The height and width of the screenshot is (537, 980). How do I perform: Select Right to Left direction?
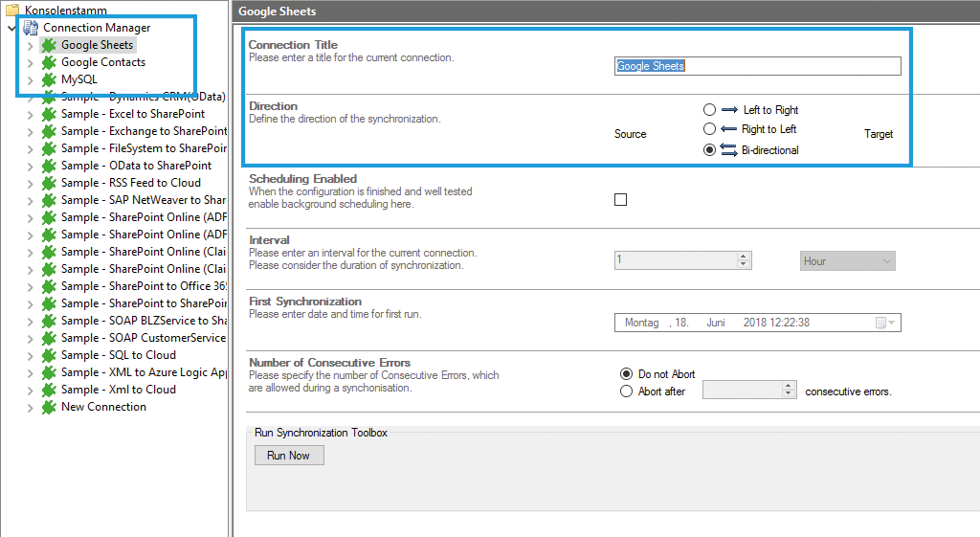(x=709, y=129)
